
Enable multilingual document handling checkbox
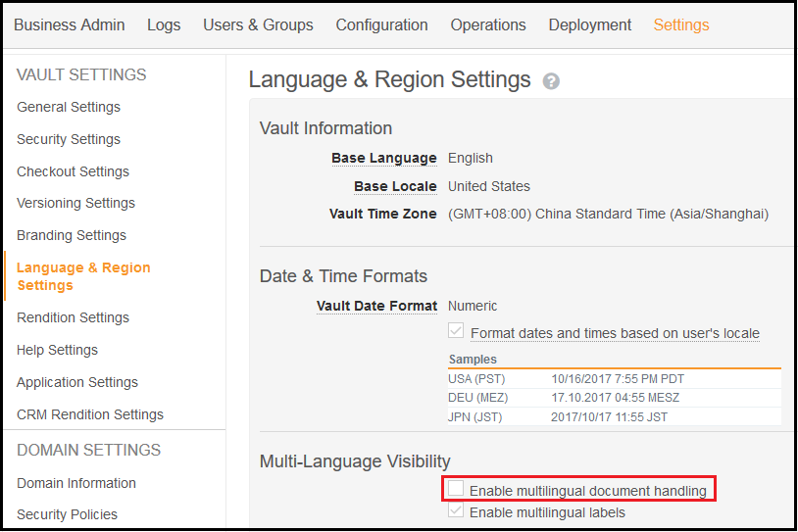pyautogui.click(x=457, y=489)
